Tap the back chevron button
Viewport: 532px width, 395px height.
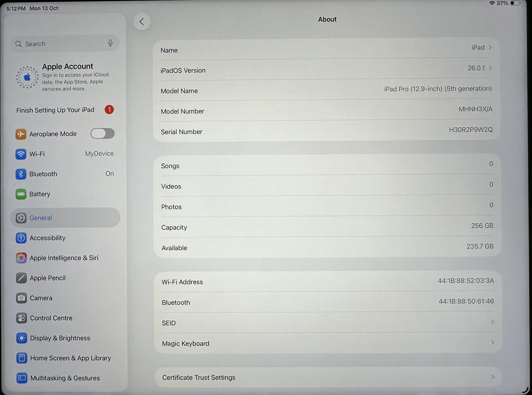(x=142, y=22)
